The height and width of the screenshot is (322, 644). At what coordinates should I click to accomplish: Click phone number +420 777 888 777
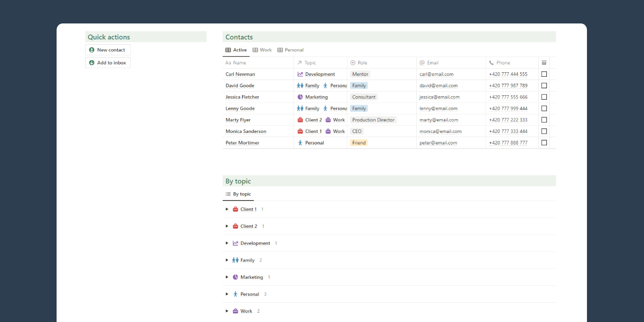click(508, 143)
